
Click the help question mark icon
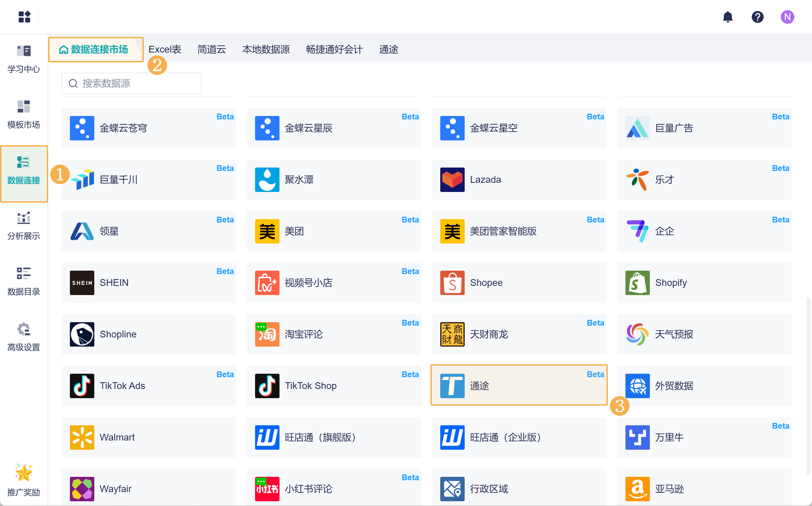(757, 17)
